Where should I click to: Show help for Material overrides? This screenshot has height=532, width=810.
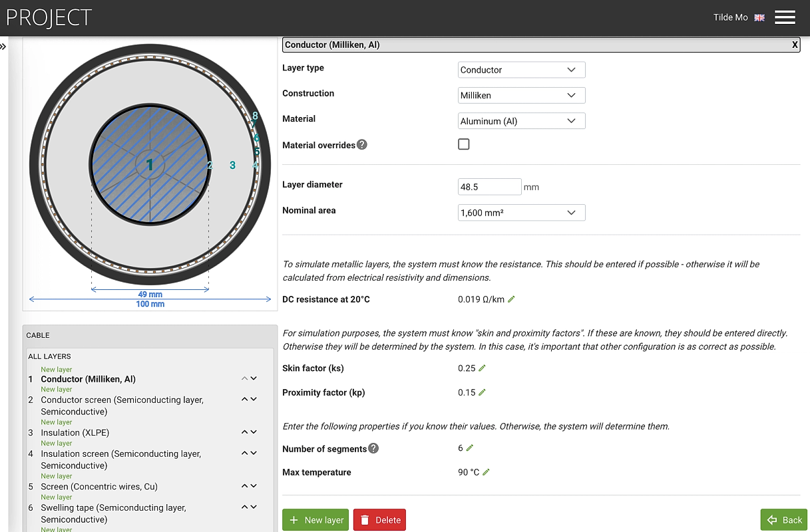362,144
